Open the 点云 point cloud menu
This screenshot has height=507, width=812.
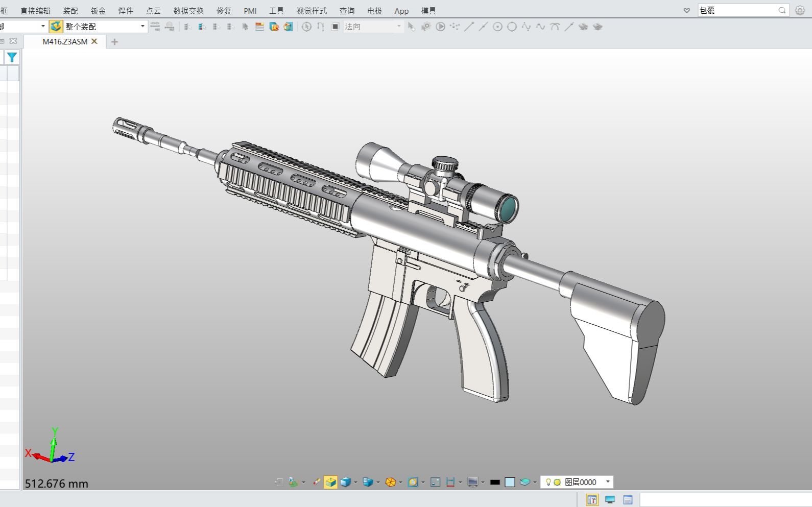(153, 11)
